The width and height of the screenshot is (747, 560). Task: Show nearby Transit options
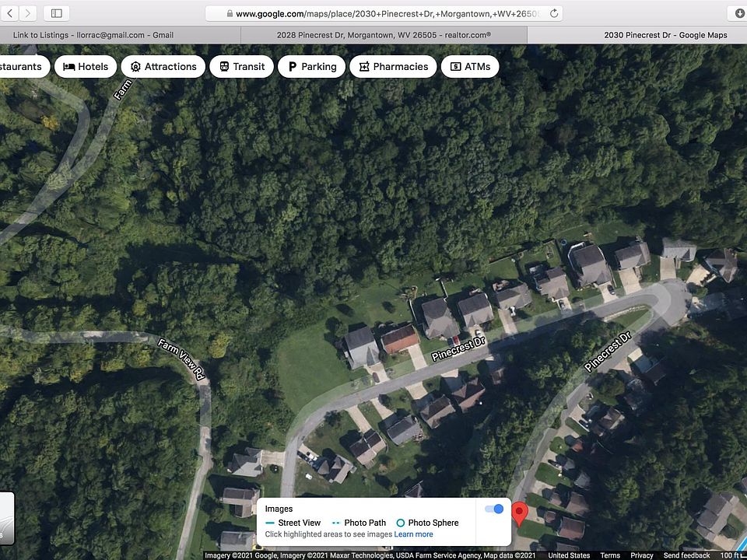pos(241,67)
